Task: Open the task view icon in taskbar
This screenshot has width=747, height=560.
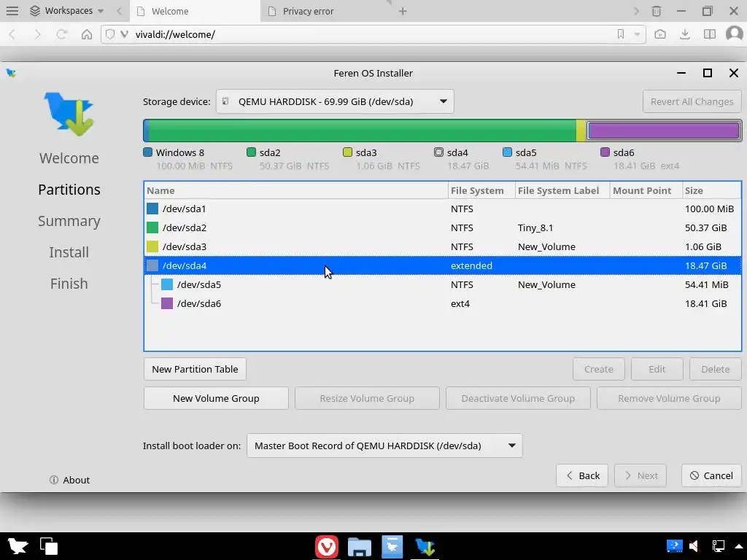Action: [x=49, y=546]
